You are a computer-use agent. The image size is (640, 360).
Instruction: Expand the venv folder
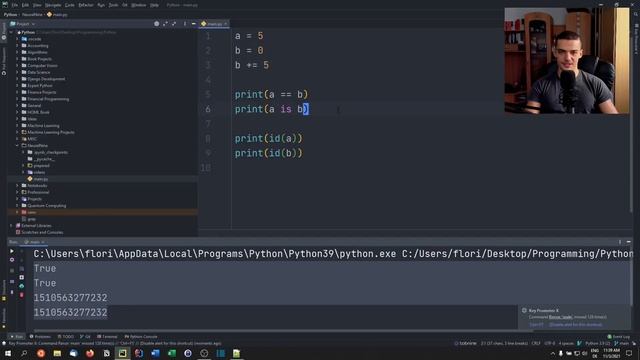(x=17, y=212)
